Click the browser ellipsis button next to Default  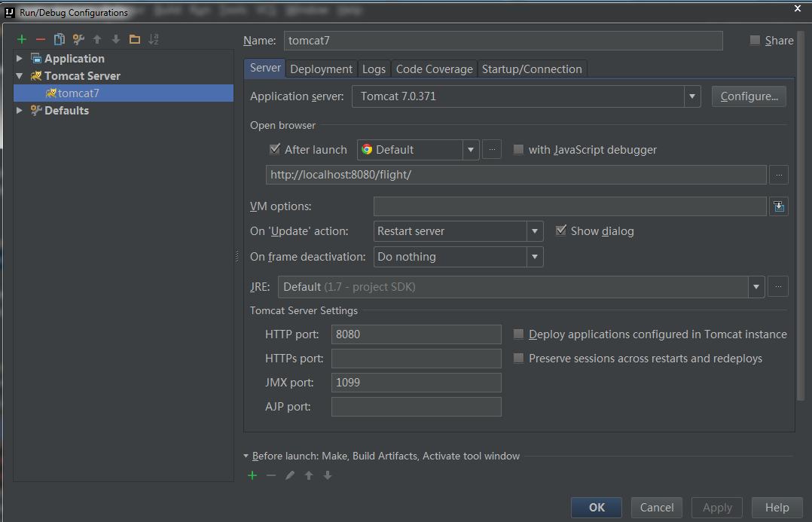tap(492, 150)
